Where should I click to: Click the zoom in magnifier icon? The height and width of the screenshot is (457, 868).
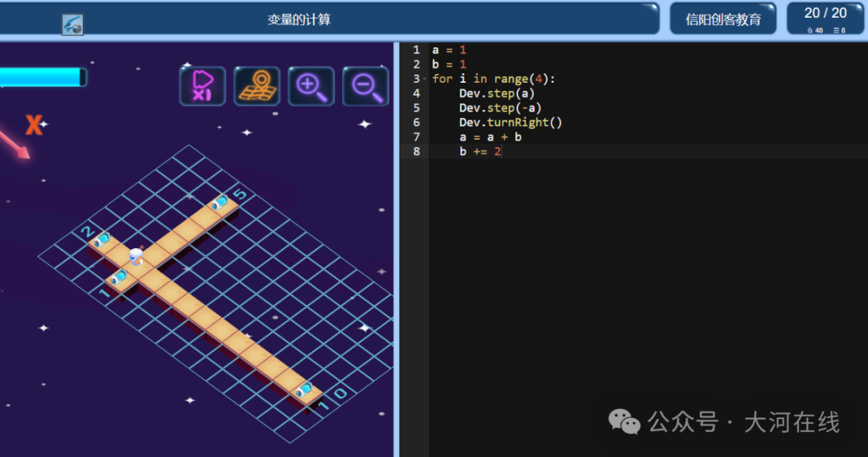click(x=311, y=86)
